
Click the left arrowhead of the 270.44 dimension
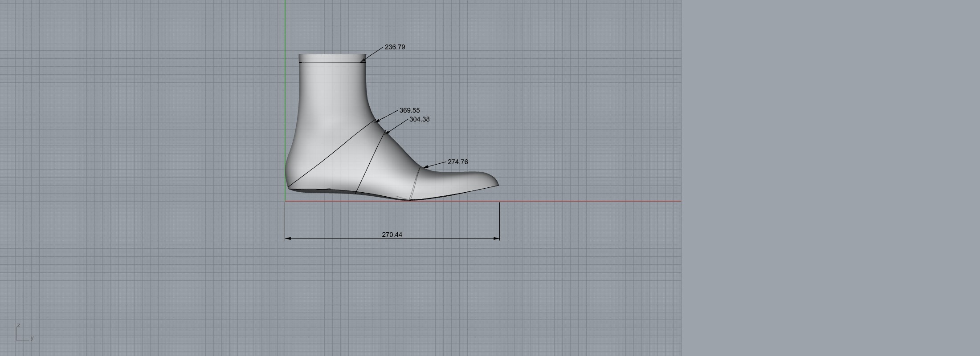(287, 239)
